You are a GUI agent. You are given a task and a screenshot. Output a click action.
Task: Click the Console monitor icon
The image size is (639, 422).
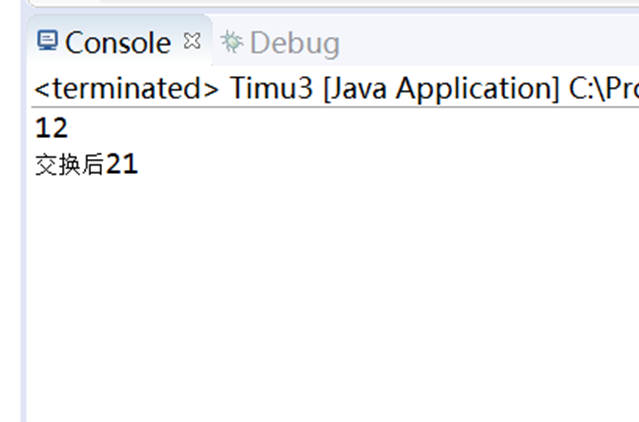(47, 41)
